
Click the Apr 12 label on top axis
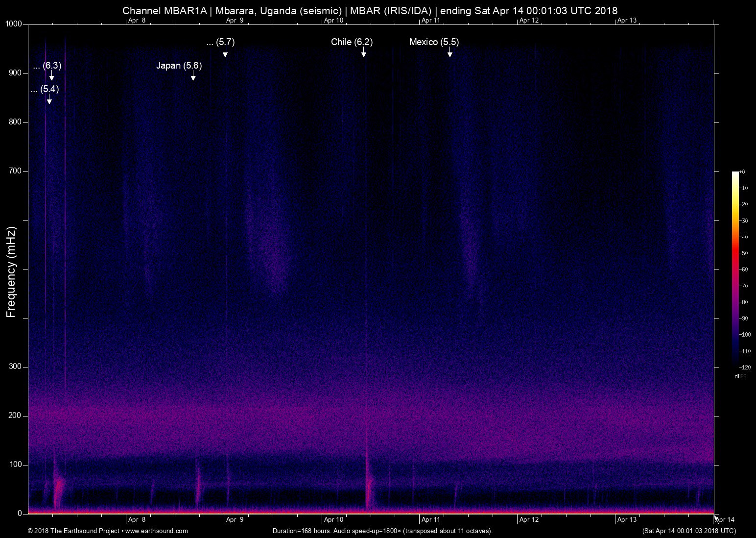point(529,20)
